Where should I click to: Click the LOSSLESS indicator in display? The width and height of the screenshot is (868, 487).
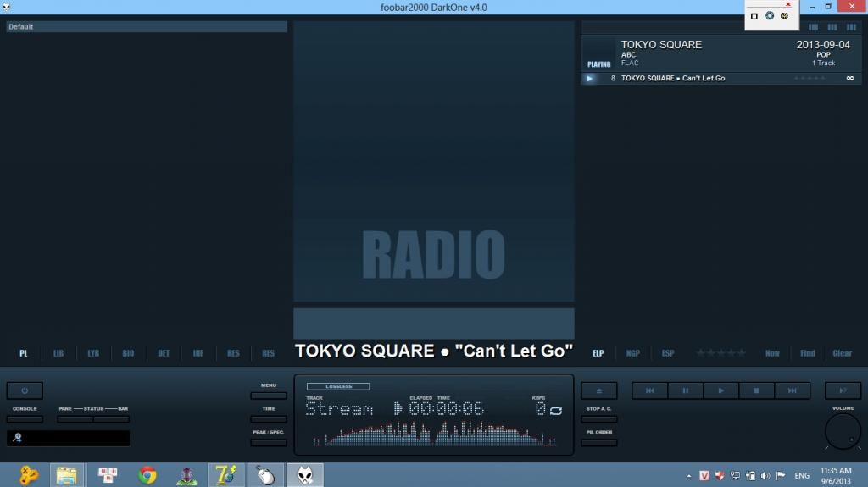point(338,386)
